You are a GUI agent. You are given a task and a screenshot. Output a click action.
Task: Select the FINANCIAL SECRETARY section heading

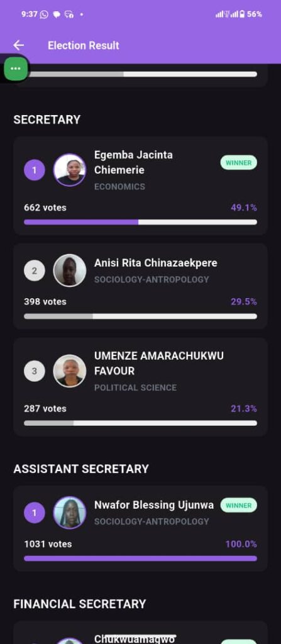click(80, 604)
